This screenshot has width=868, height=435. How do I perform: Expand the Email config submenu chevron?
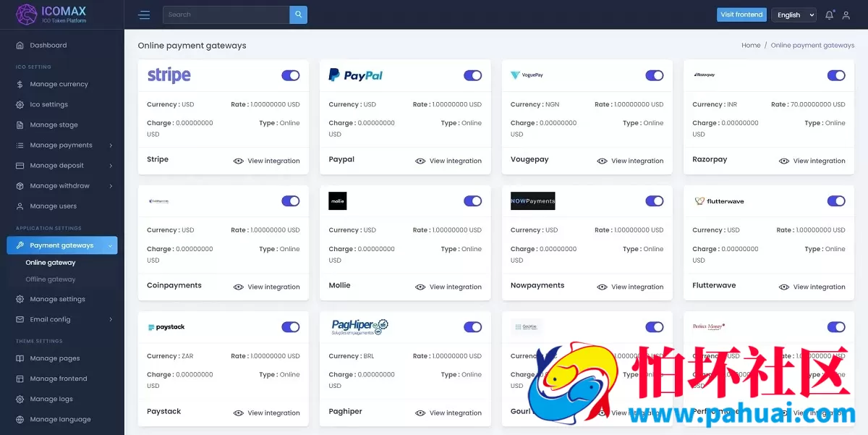(111, 319)
